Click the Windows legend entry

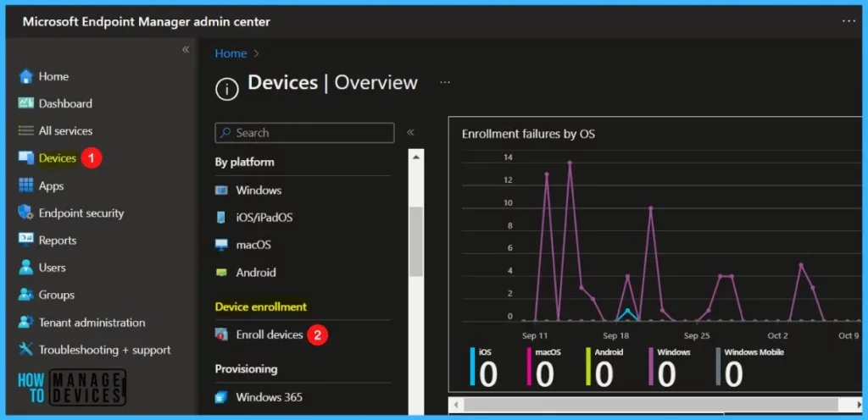pyautogui.click(x=670, y=367)
